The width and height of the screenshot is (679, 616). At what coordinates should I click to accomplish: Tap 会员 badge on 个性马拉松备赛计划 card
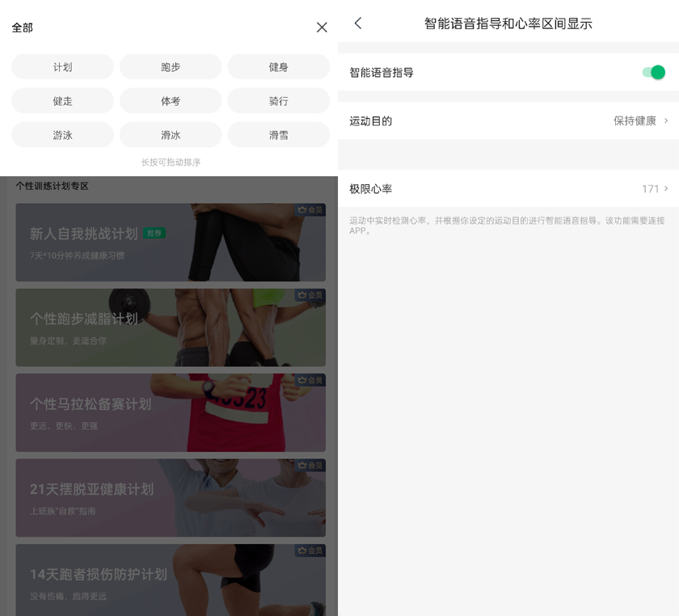tap(310, 380)
